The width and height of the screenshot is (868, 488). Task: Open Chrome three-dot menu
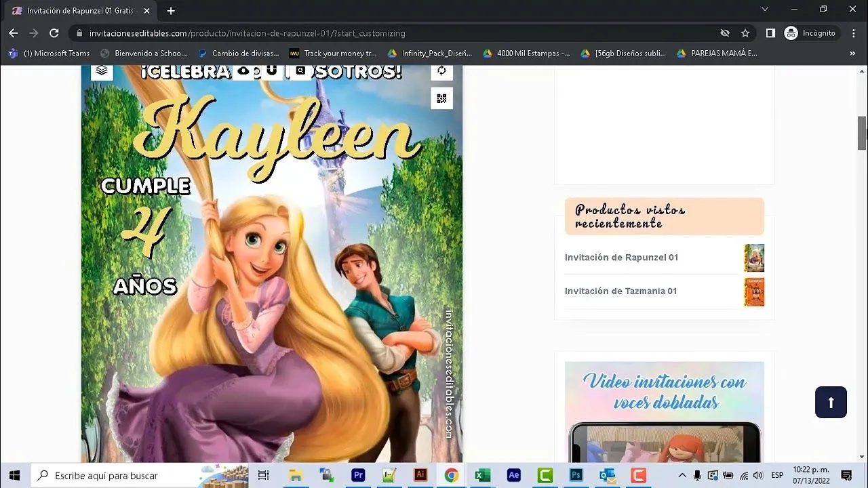(x=853, y=33)
